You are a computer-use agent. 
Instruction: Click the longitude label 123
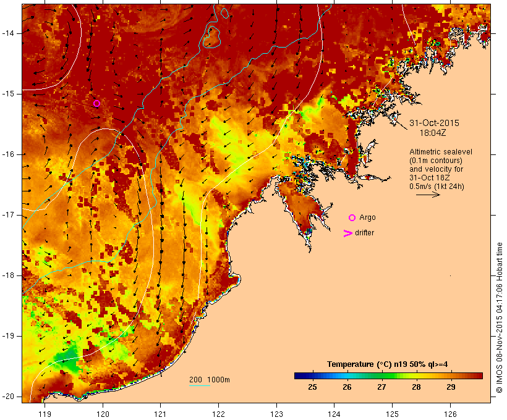(276, 414)
